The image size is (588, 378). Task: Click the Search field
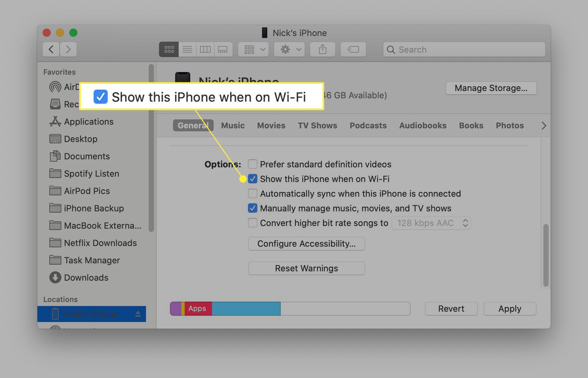pyautogui.click(x=464, y=49)
